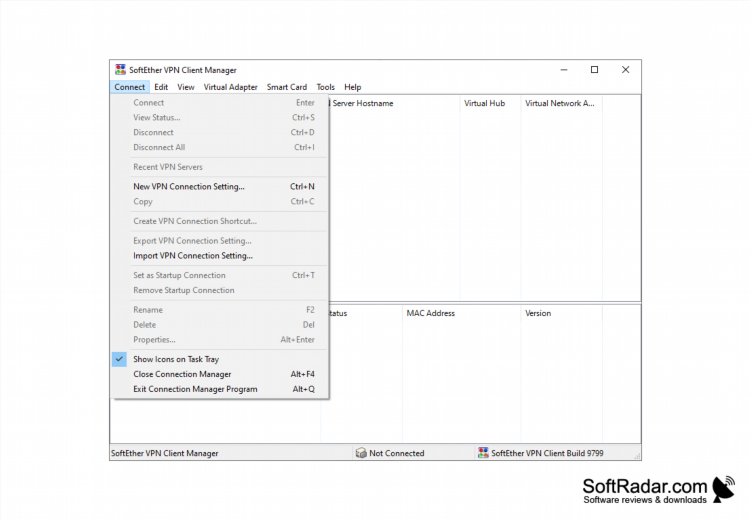Click the Virtual Network A... column header

tap(562, 103)
